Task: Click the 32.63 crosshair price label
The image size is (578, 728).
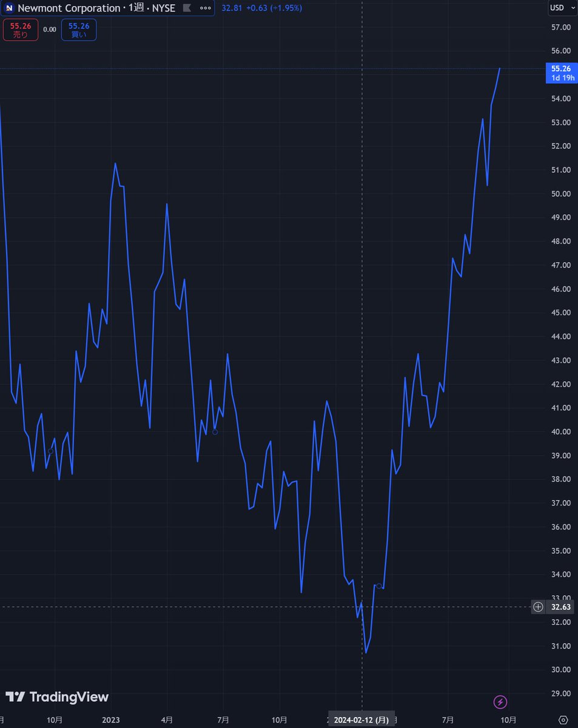Action: [562, 607]
